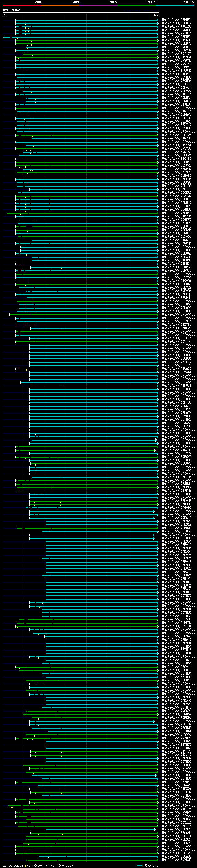Image resolution: width=197 pixels, height=868 pixels.
Task: Click the green alignment bar for UniRef100_Q8LDY5
Action: [86, 43]
